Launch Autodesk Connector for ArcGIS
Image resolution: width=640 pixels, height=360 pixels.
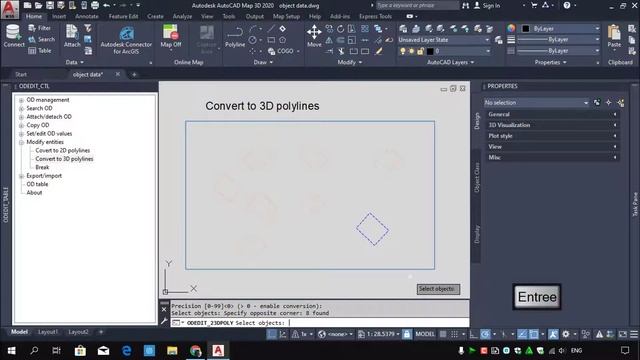coord(126,40)
